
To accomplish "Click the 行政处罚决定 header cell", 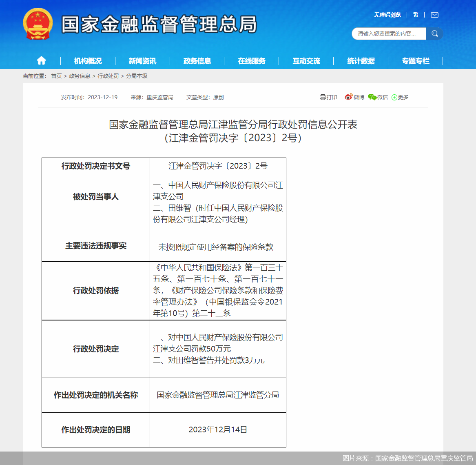I will point(95,349).
